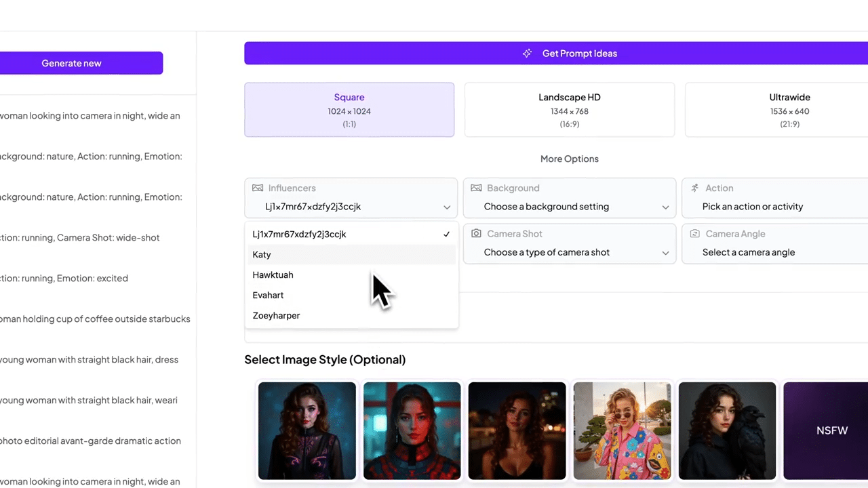This screenshot has width=868, height=488.
Task: Click the Generate new button
Action: tap(71, 63)
